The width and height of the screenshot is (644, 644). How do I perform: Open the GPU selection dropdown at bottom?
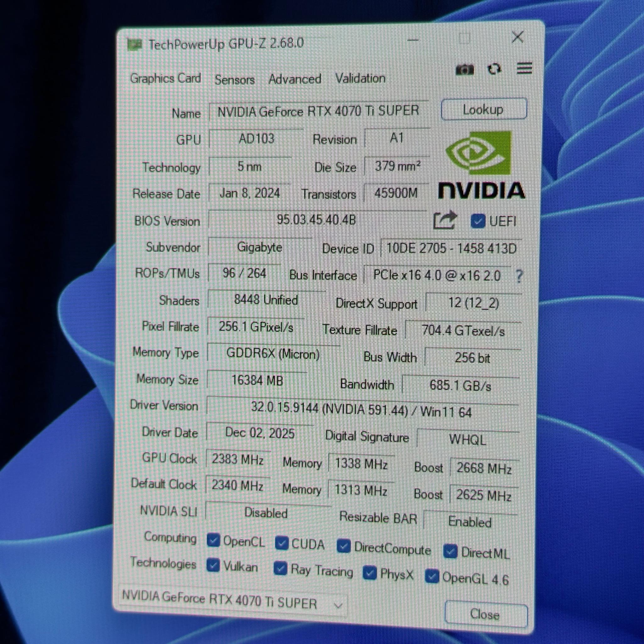pos(233,601)
